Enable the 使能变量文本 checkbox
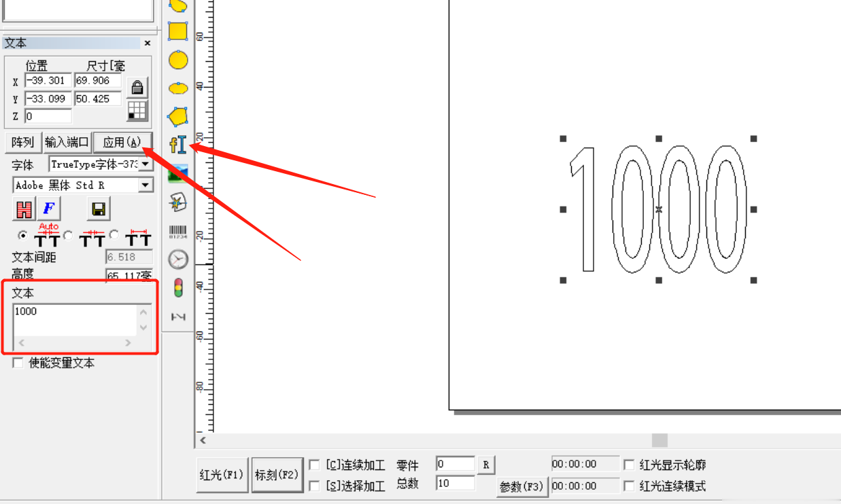This screenshot has height=504, width=841. [x=18, y=363]
